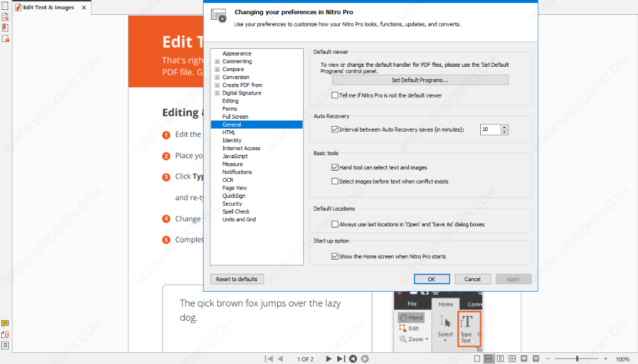Open the Attachments paperclip panel
Viewport: 638px width, 364px height.
click(5, 335)
